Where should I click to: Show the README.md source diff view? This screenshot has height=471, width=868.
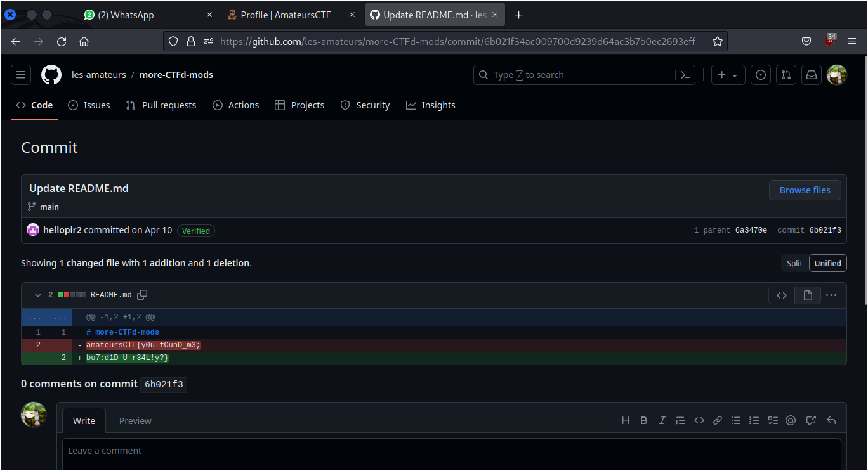click(782, 295)
